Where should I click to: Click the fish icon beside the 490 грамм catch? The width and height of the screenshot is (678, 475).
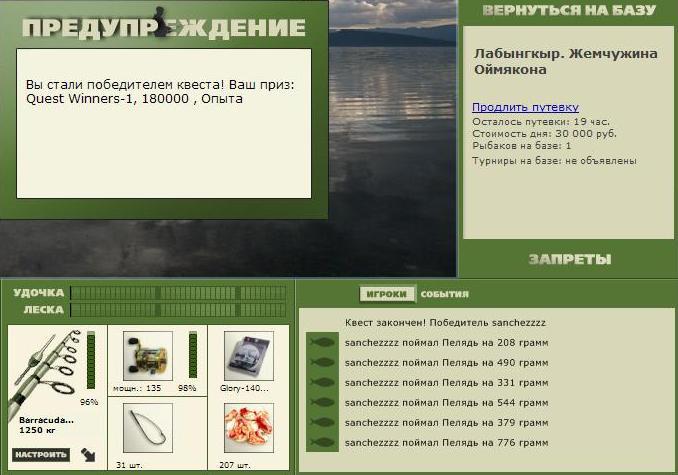tap(323, 362)
